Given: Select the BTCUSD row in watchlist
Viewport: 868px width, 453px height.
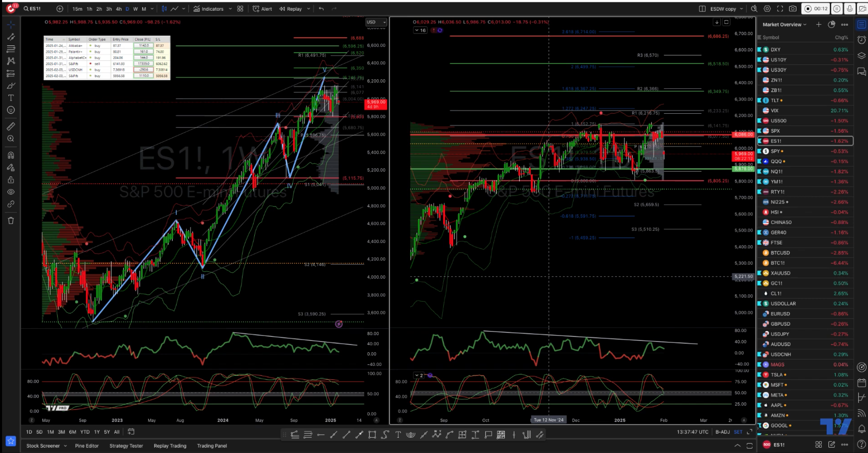Looking at the screenshot, I should 804,253.
